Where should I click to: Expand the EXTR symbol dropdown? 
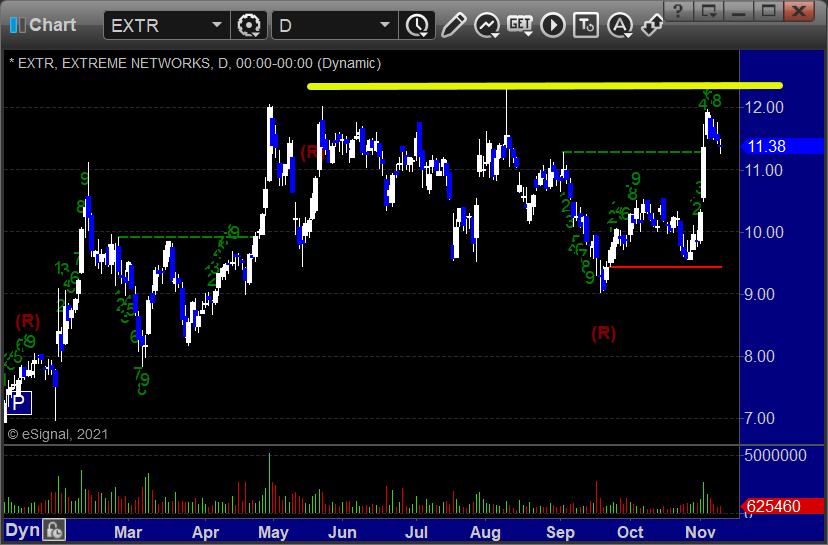pos(217,25)
